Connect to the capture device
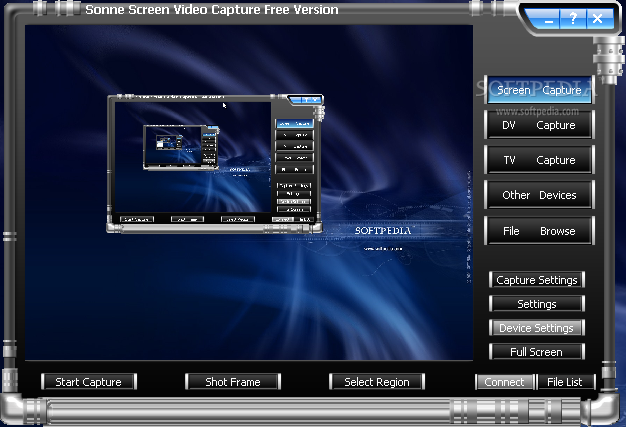The height and width of the screenshot is (427, 626). [x=505, y=382]
